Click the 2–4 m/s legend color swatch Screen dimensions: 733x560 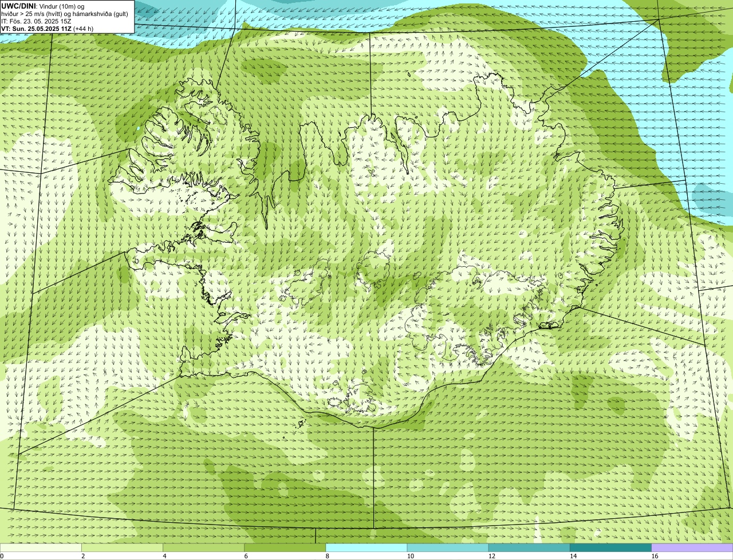122,547
